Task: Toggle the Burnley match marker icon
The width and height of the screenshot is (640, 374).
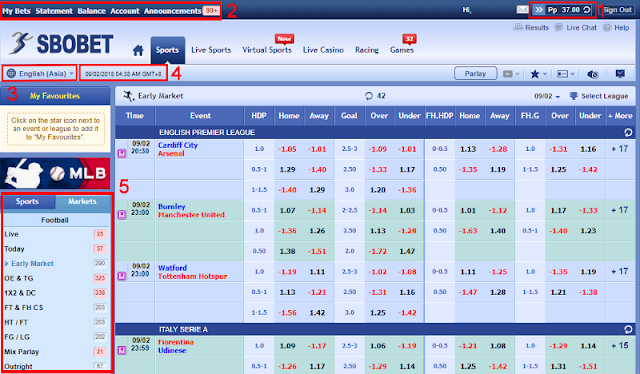Action: click(x=122, y=215)
